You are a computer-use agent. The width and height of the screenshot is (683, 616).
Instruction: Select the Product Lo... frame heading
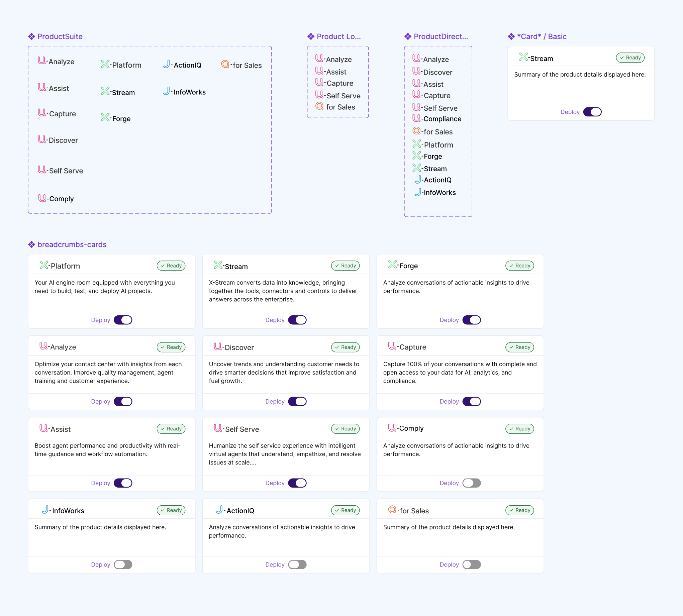(x=338, y=36)
